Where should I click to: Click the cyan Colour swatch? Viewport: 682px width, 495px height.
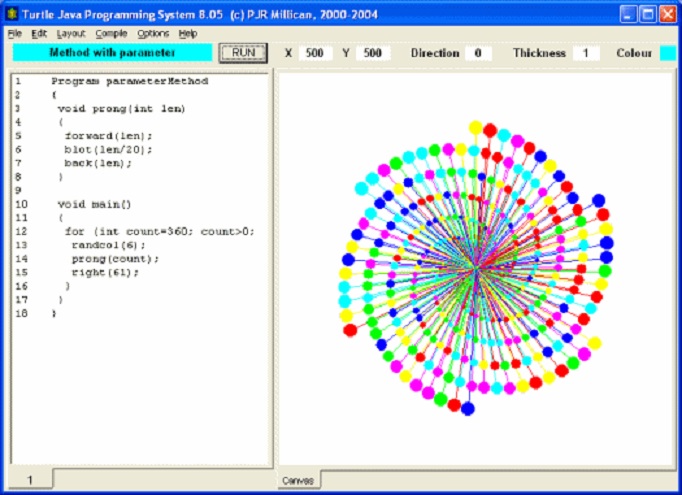(x=667, y=52)
